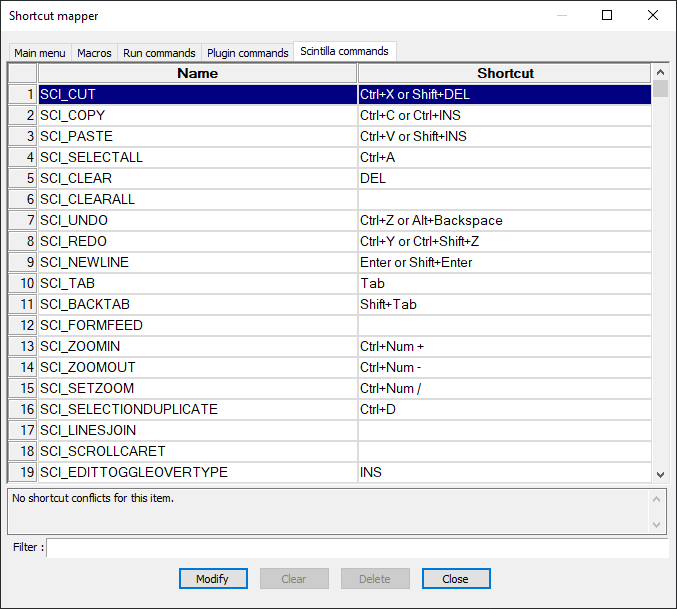Maximize the Shortcut mapper window

(607, 16)
